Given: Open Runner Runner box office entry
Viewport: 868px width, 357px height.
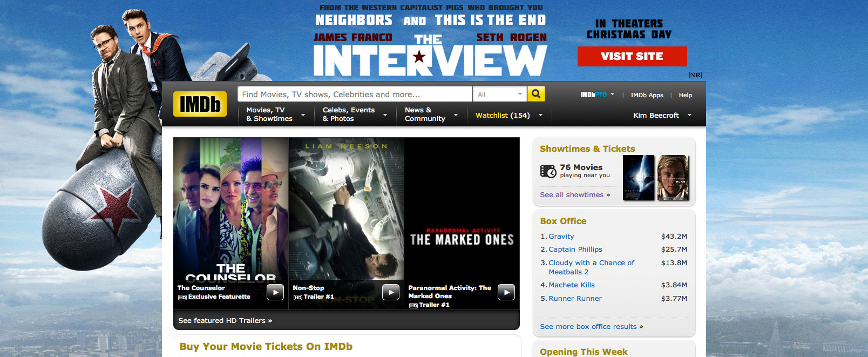Looking at the screenshot, I should tap(575, 298).
